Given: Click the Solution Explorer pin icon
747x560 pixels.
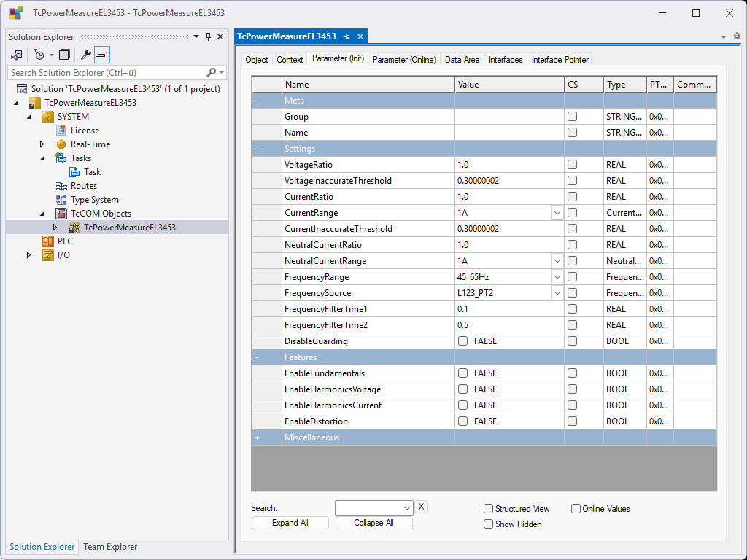Looking at the screenshot, I should point(208,36).
